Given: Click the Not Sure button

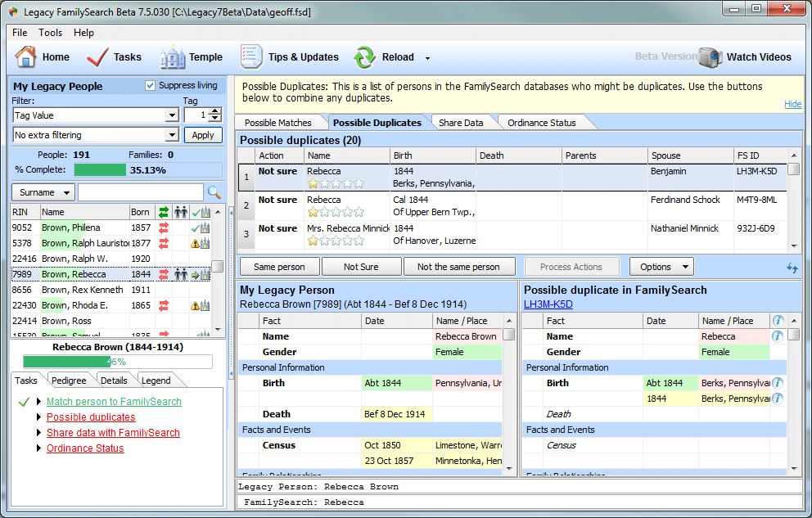Looking at the screenshot, I should coord(361,267).
